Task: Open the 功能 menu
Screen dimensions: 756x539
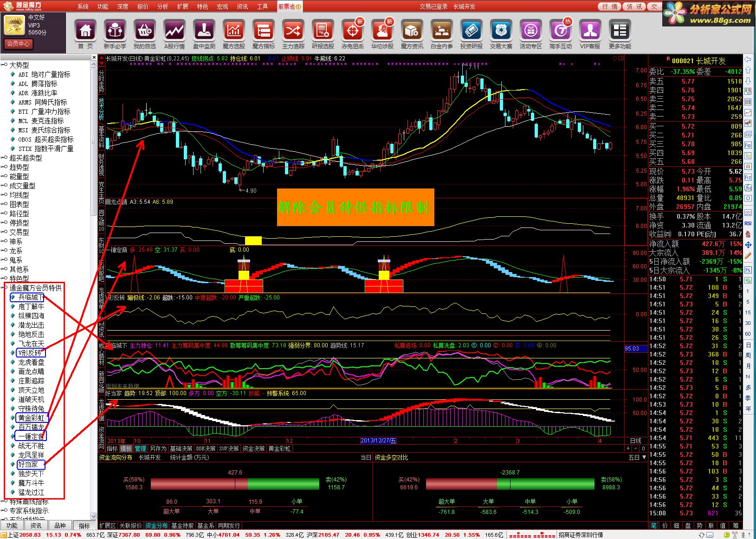Action: 103,6
